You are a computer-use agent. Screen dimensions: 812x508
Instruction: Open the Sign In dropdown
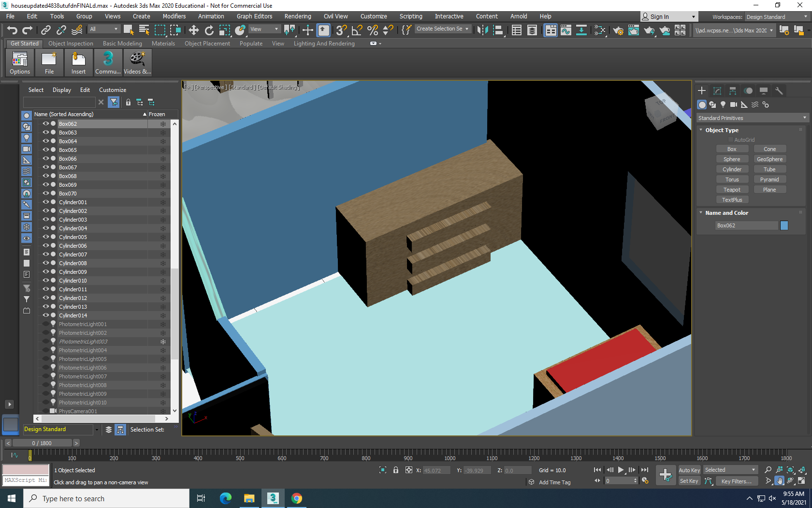pyautogui.click(x=669, y=17)
